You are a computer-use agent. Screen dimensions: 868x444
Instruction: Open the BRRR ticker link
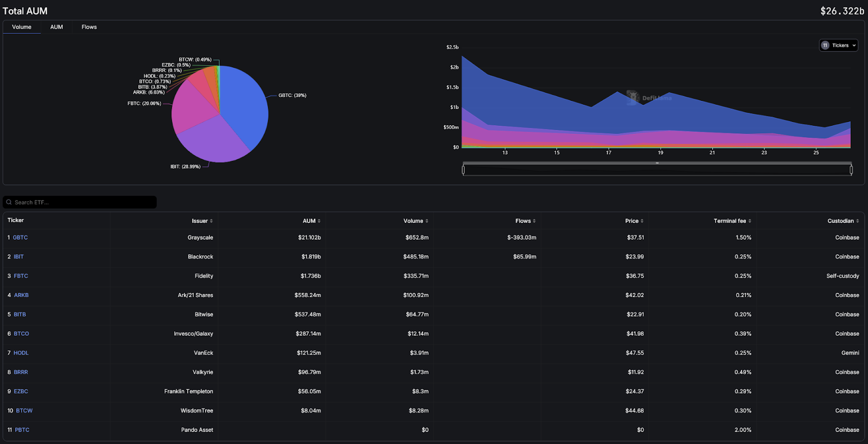21,372
